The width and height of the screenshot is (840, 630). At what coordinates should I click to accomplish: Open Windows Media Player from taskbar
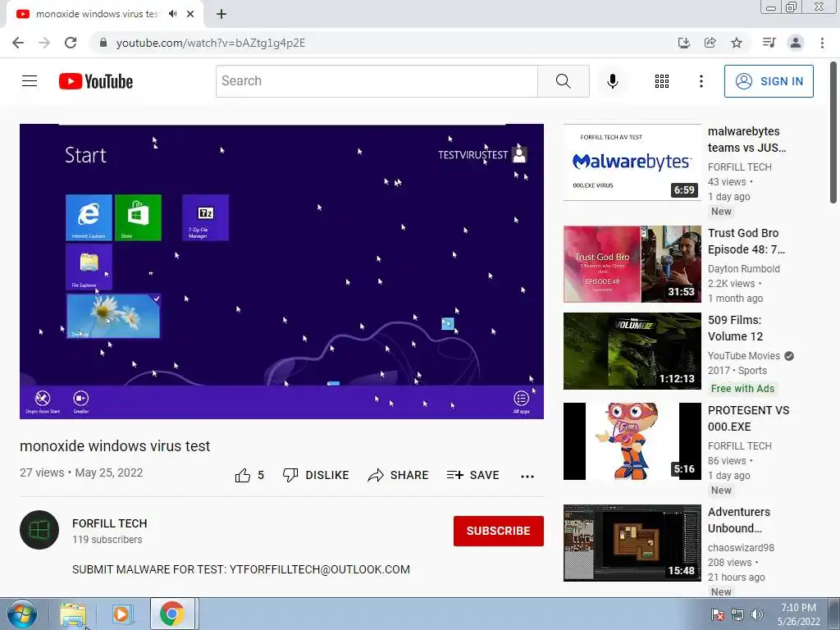[x=121, y=614]
